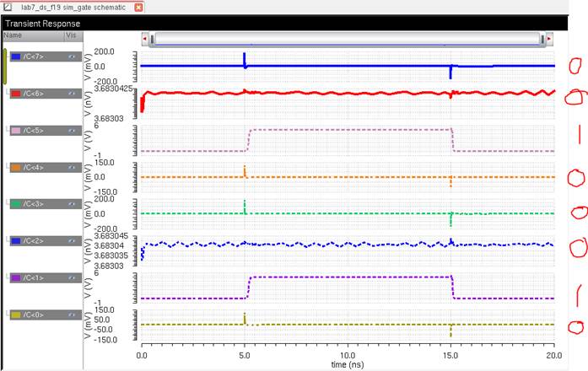This screenshot has height=371, width=588.
Task: Click the eye icon for /C<0>
Action: (73, 315)
